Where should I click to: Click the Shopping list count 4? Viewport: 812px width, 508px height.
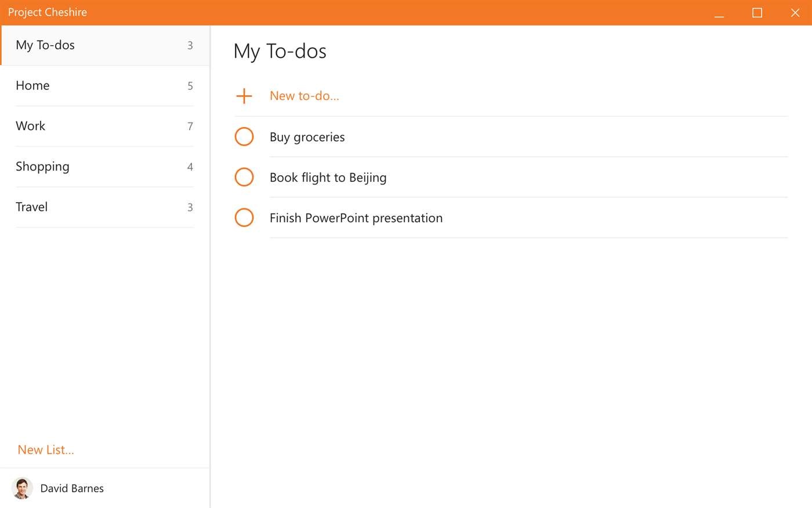[x=190, y=167]
